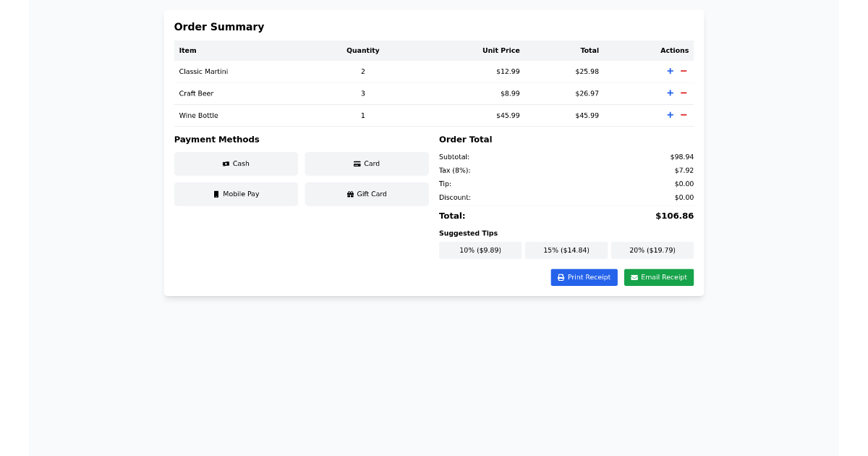Screen dimensions: 868x456
Task: Increase quantity of Classic Martini
Action: tap(670, 71)
